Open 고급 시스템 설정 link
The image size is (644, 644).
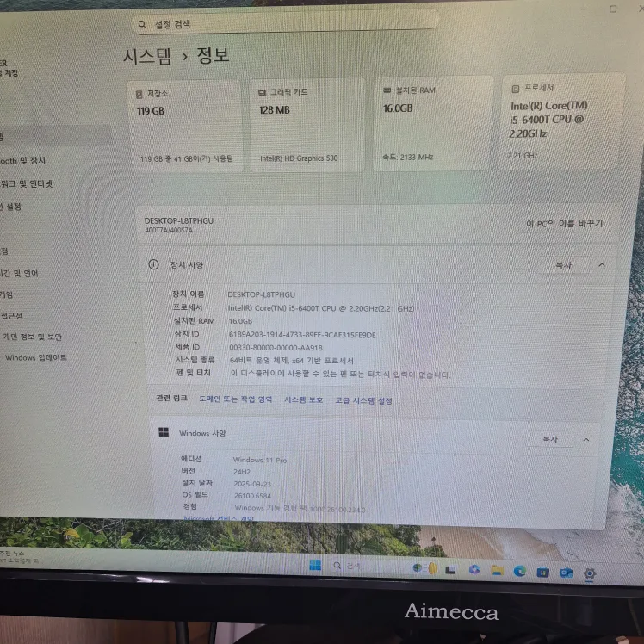tap(363, 400)
